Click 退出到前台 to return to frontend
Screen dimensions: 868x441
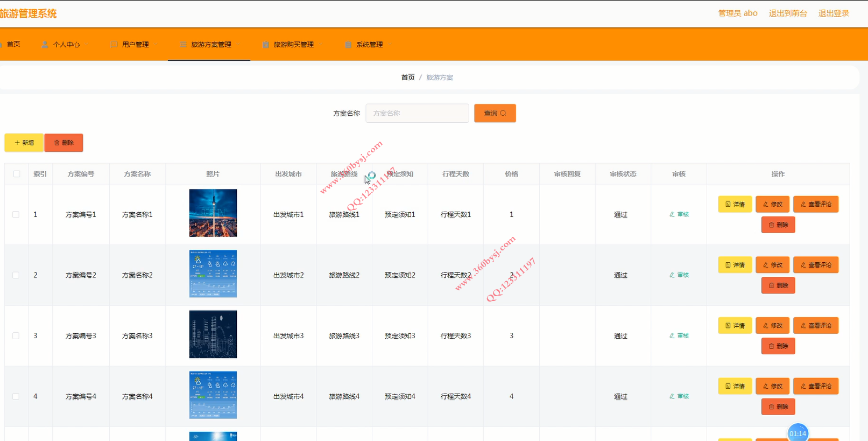pos(788,13)
